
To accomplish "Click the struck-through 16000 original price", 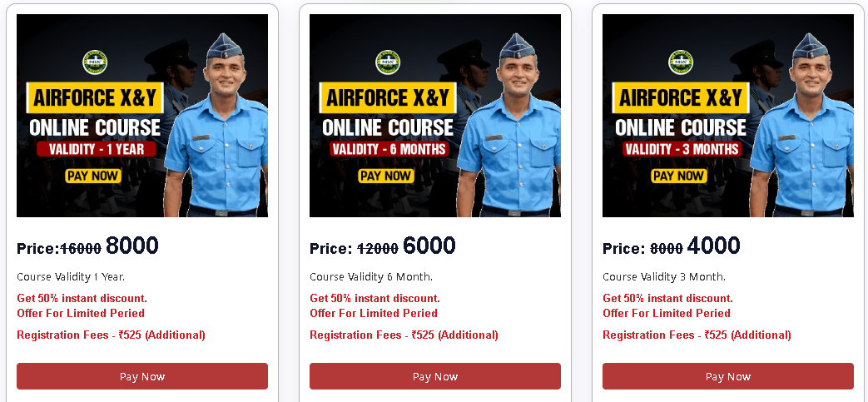I will click(x=80, y=249).
